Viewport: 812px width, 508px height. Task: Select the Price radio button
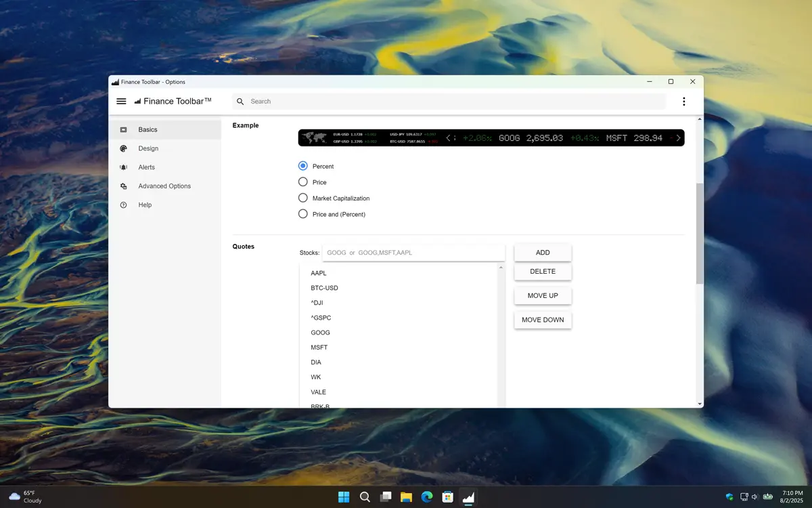pos(303,182)
